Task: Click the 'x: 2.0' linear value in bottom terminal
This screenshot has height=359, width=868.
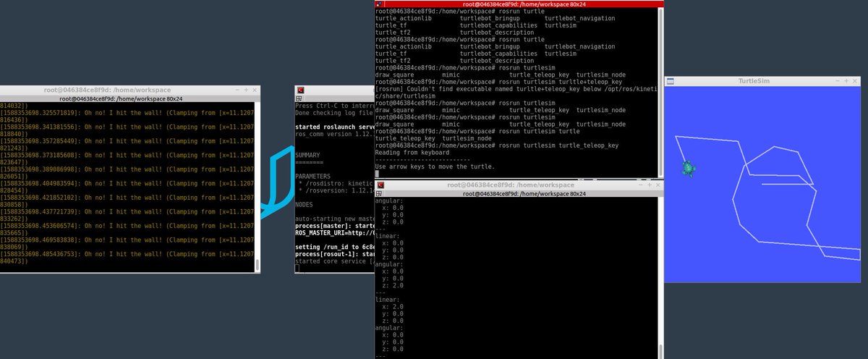Action: coord(391,306)
